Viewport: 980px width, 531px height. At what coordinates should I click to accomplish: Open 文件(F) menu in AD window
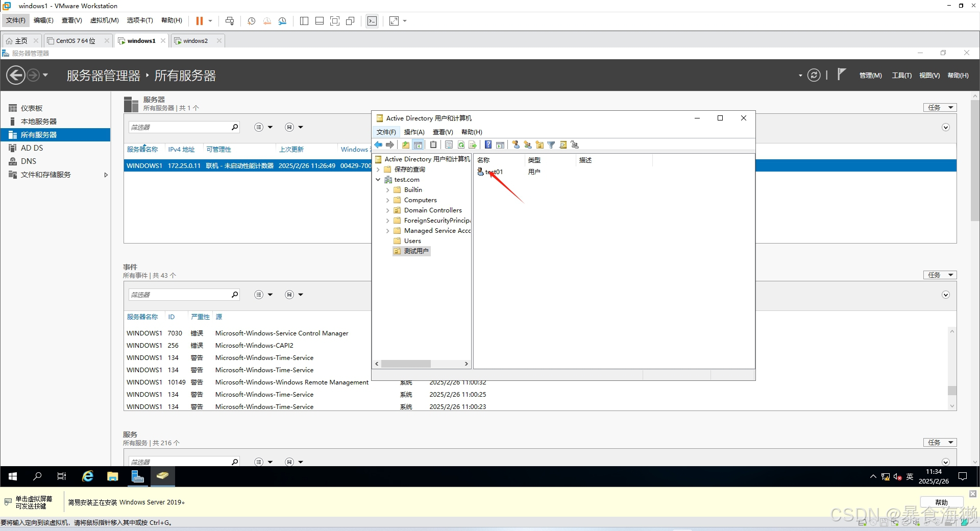pos(386,132)
